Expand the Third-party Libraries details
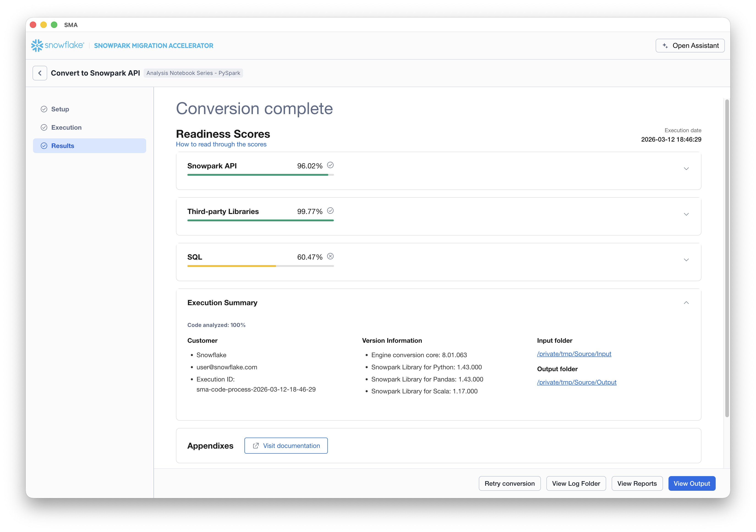Image resolution: width=756 pixels, height=532 pixels. coord(686,214)
